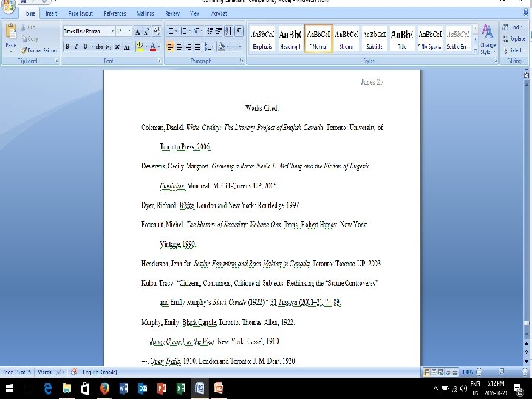532x399 pixels.
Task: Apply the Heading 1 style
Action: 290,38
